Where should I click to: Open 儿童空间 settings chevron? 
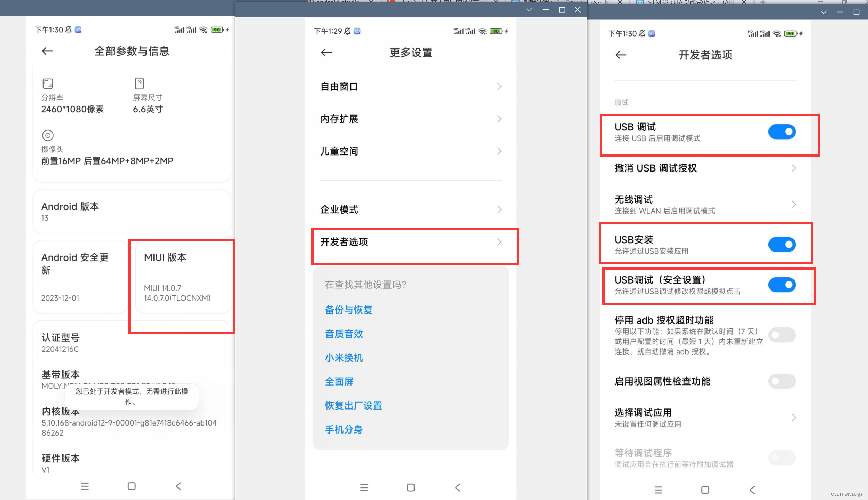(x=499, y=151)
